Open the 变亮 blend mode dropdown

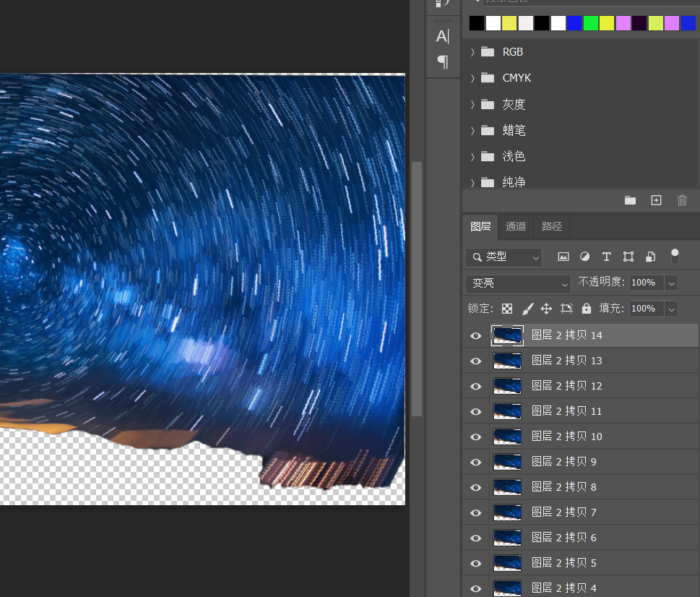[x=518, y=283]
